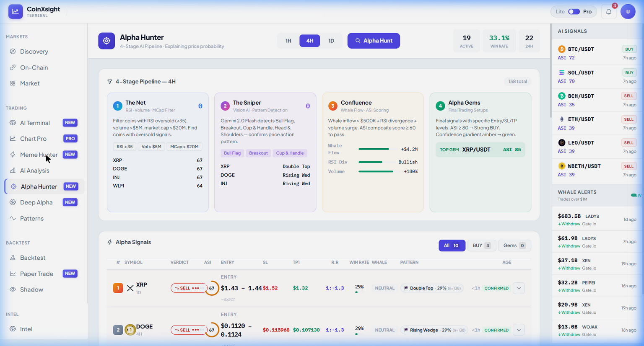Click the Meme Hunter lightning icon
Viewport: 644px width, 346px height.
13,155
